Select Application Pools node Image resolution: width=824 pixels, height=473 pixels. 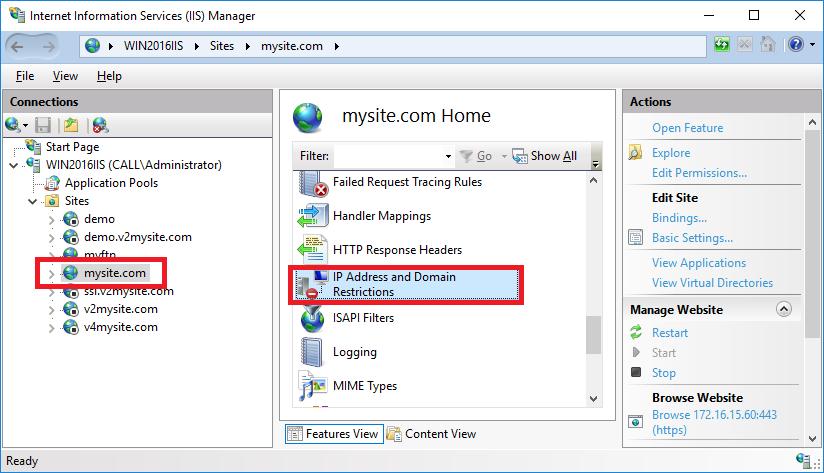click(x=111, y=183)
